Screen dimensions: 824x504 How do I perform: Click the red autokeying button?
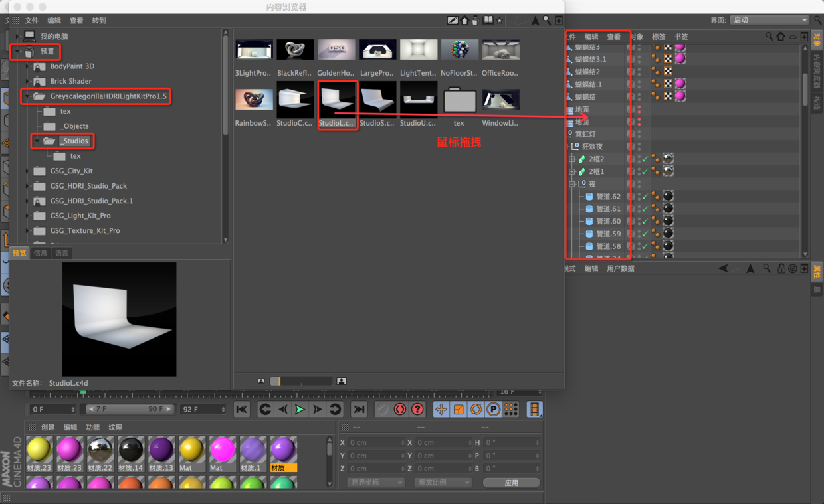(x=399, y=410)
